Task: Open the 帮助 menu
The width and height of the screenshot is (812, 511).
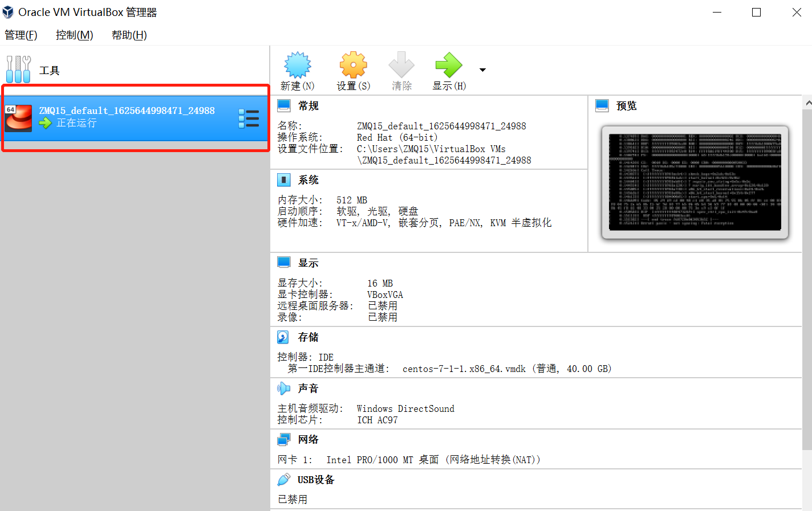Action: click(x=128, y=35)
